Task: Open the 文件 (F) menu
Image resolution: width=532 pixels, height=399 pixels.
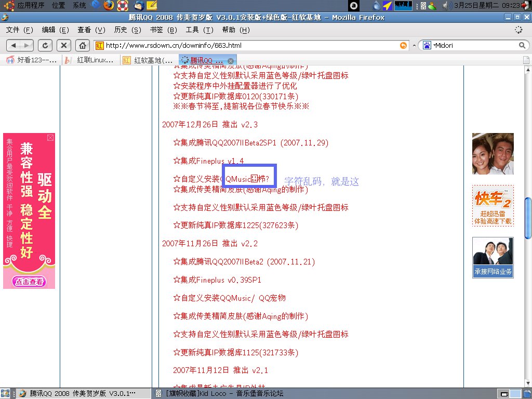Action: pyautogui.click(x=19, y=30)
